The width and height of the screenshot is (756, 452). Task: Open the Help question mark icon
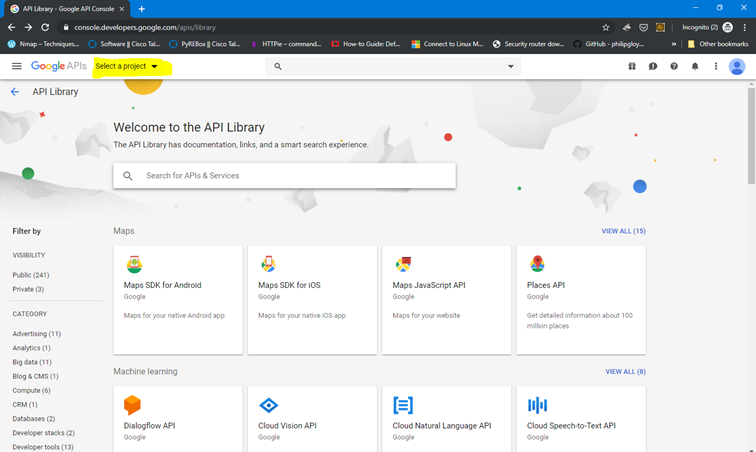pyautogui.click(x=674, y=66)
